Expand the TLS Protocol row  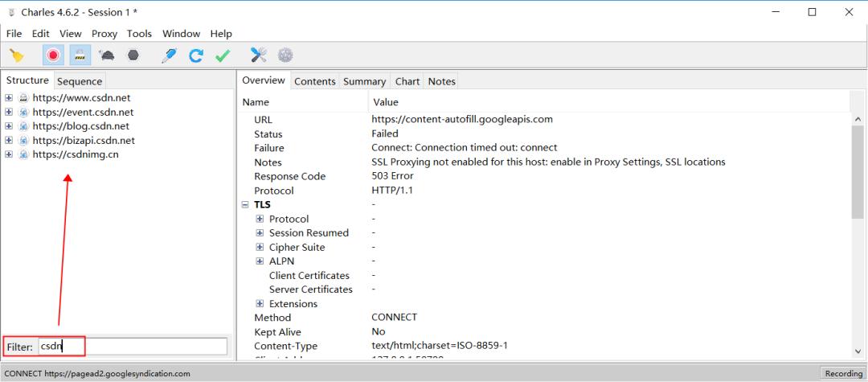coord(260,219)
